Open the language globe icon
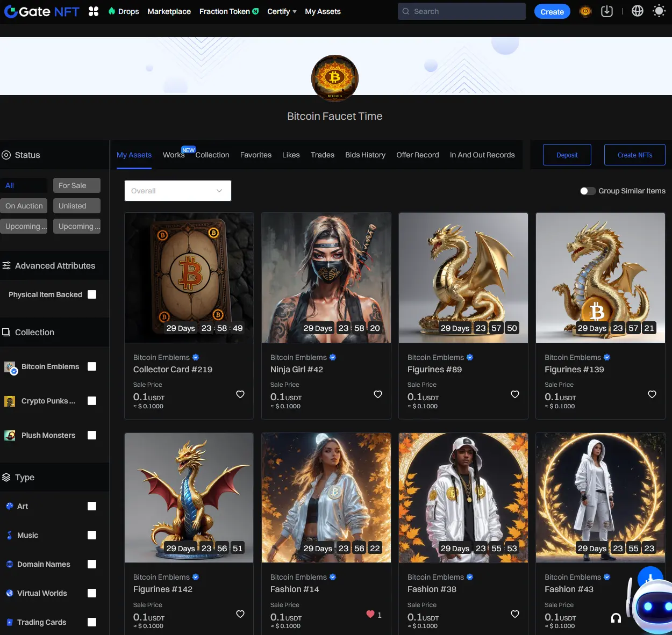This screenshot has width=672, height=635. click(638, 11)
